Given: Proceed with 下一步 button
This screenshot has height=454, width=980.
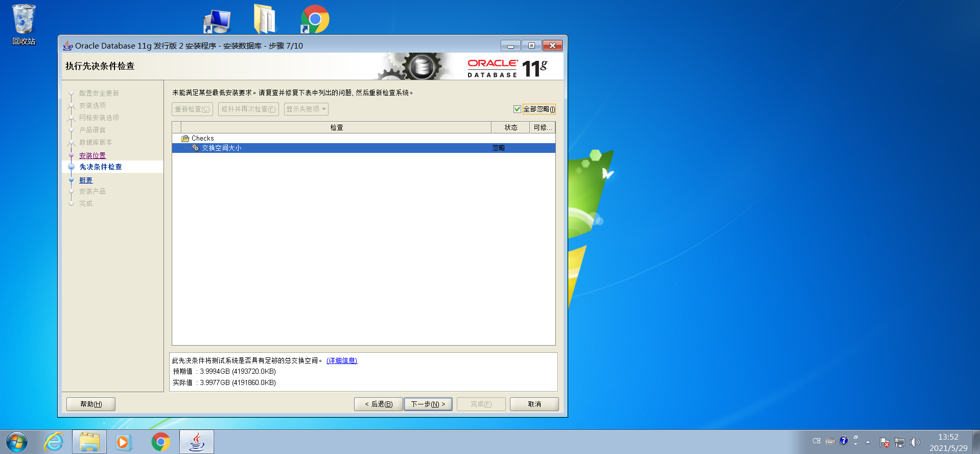Looking at the screenshot, I should pyautogui.click(x=428, y=404).
